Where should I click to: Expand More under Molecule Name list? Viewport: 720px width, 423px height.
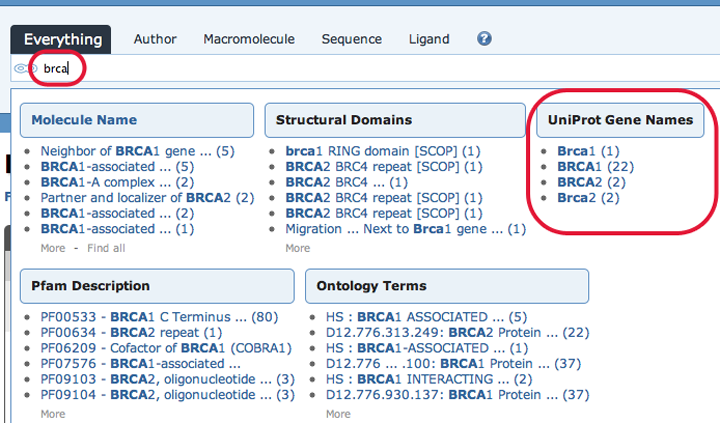click(x=53, y=248)
